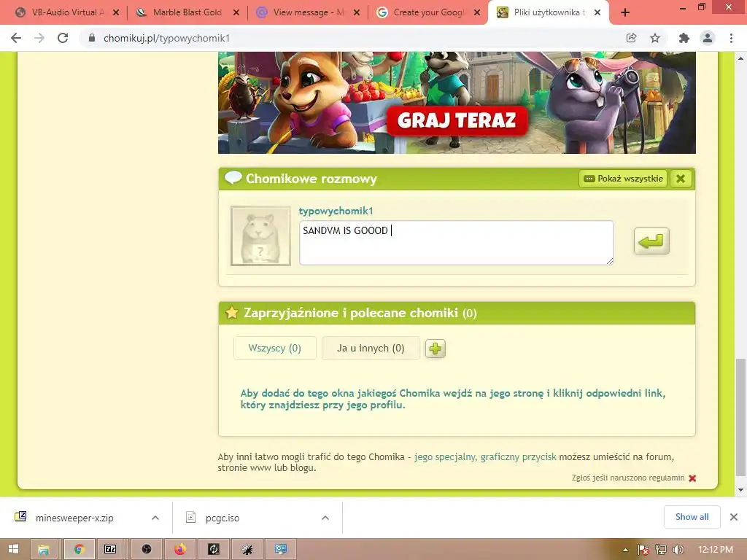The image size is (747, 560).
Task: Add a friend hamster with green plus button
Action: pyautogui.click(x=435, y=349)
